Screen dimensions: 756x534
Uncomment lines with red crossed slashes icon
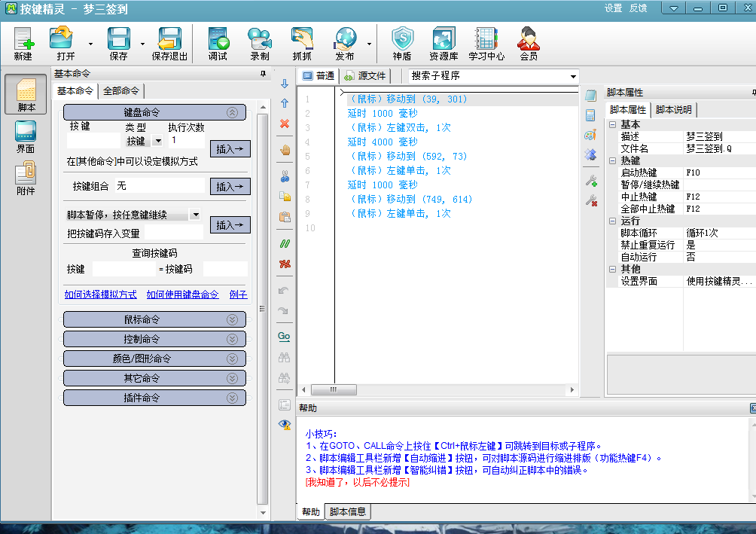[x=285, y=264]
